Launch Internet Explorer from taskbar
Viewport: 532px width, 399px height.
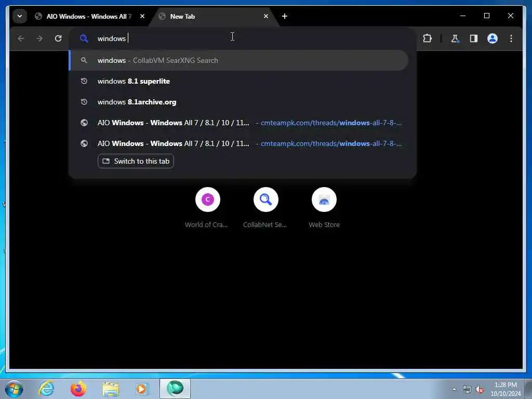(x=46, y=389)
